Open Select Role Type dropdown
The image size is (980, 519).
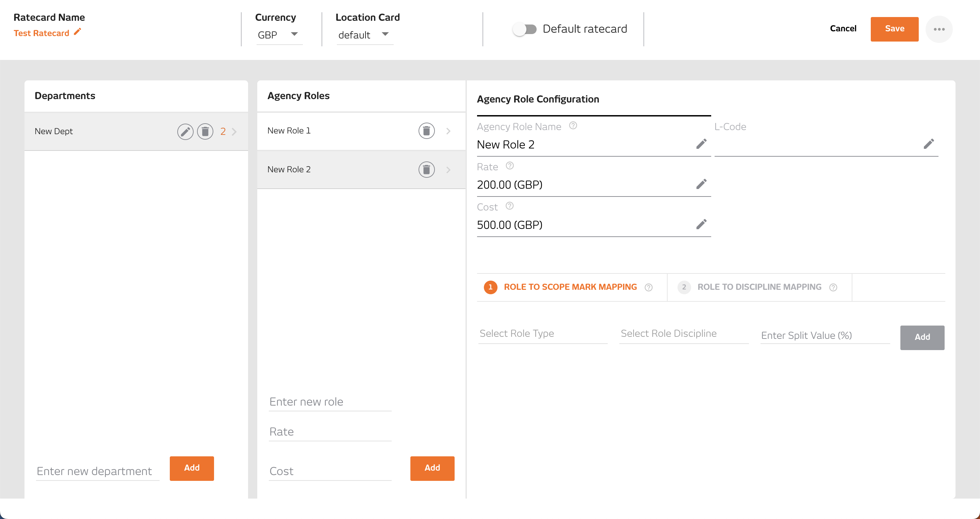coord(543,334)
